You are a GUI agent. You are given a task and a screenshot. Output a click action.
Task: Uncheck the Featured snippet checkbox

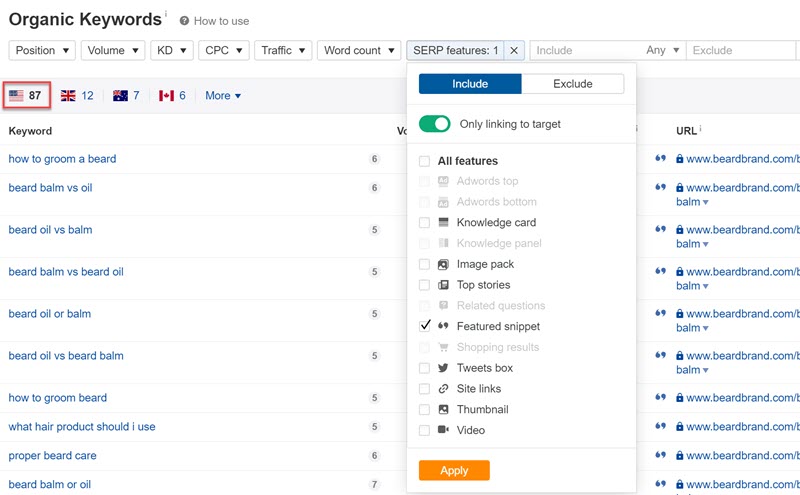click(424, 326)
